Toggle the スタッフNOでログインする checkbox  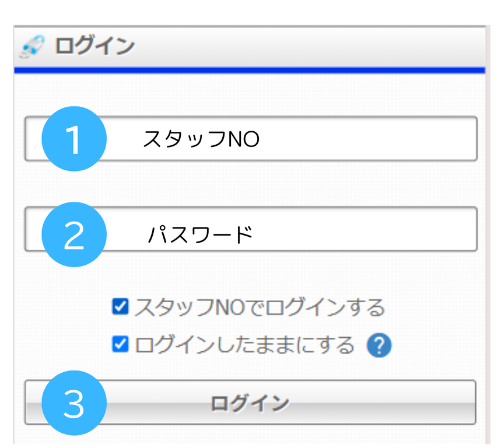click(121, 307)
